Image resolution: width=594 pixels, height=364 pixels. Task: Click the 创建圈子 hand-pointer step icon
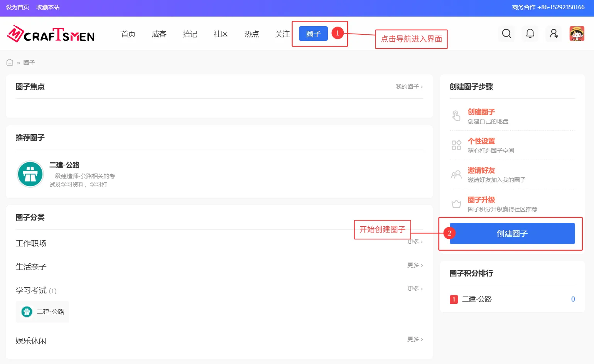[x=456, y=116]
